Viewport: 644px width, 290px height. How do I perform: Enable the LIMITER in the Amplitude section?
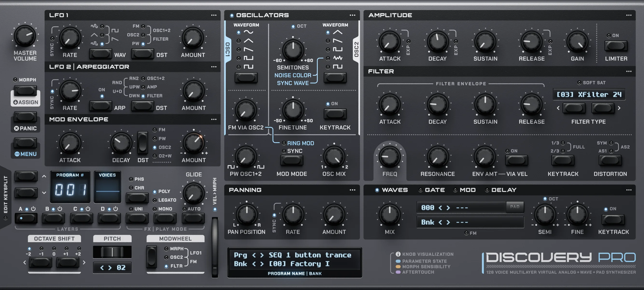[x=616, y=46]
